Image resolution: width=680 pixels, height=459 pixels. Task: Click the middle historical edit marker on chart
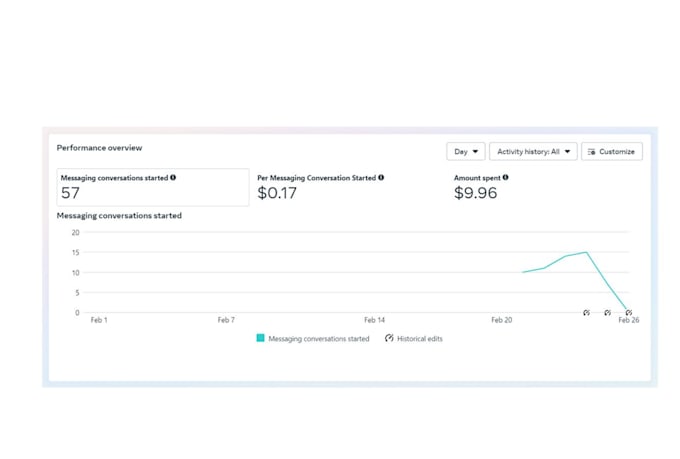[x=608, y=312]
